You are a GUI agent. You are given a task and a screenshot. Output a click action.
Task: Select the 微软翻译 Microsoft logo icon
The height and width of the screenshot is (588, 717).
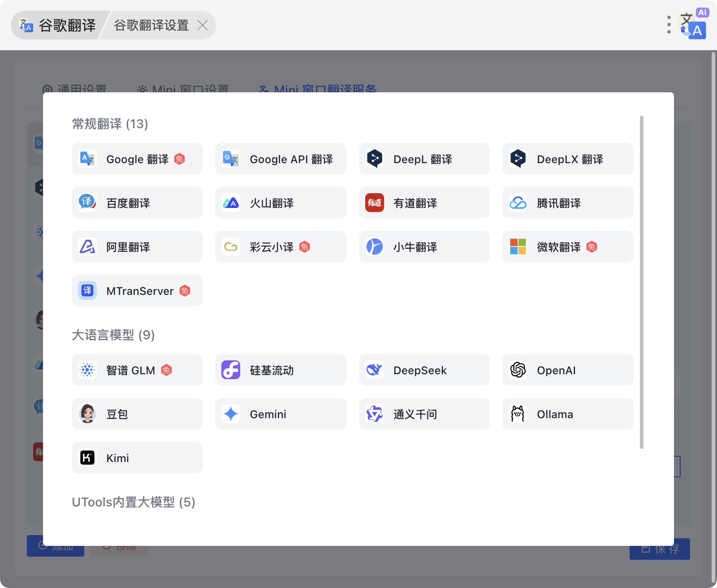click(518, 246)
